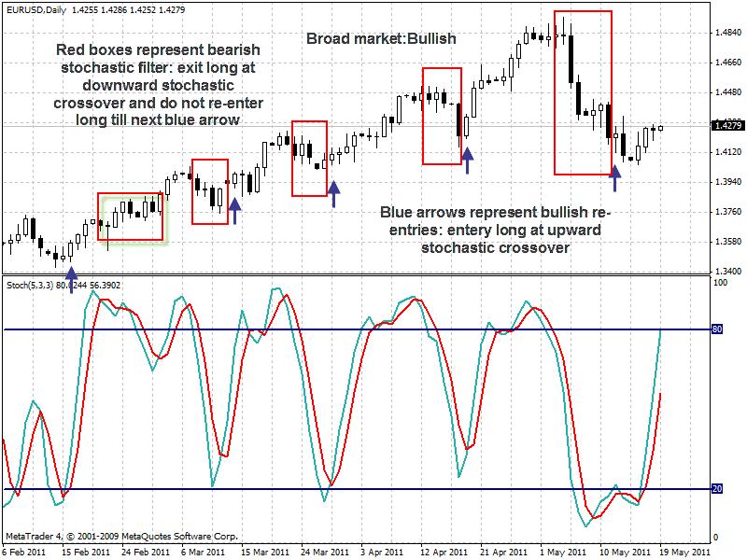Click the leftmost blue arrow near 15 Feb
This screenshot has height=560, width=747.
[70, 276]
